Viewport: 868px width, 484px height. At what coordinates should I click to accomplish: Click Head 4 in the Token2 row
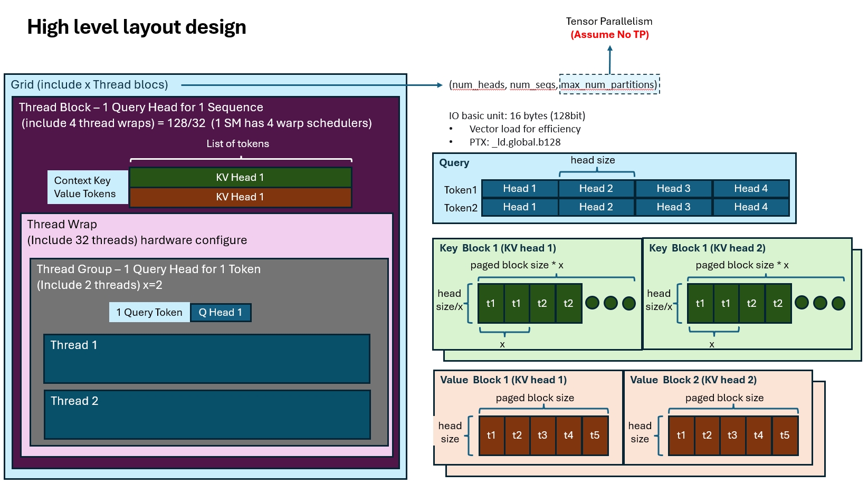[750, 207]
